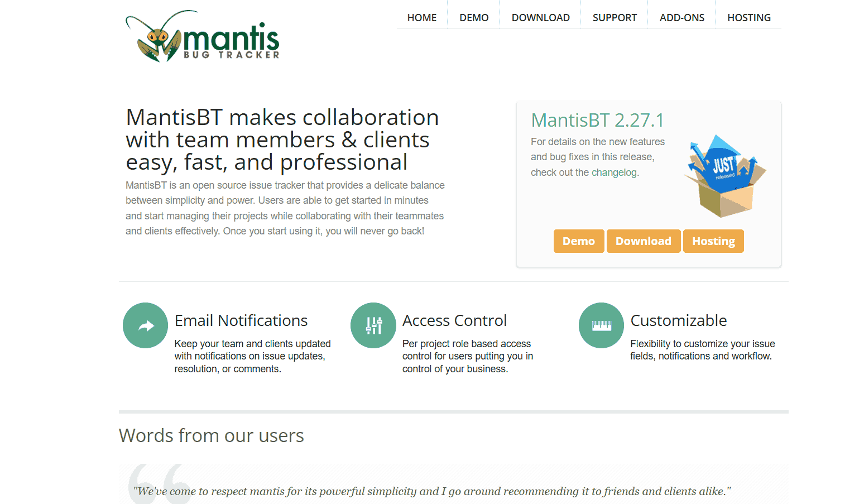
Task: Select DOWNLOAD from the navigation bar
Action: click(x=540, y=17)
